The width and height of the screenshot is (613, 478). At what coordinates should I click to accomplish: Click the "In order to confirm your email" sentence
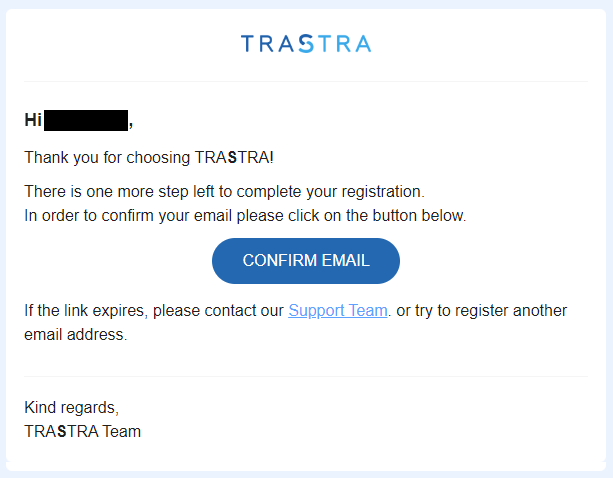click(246, 216)
